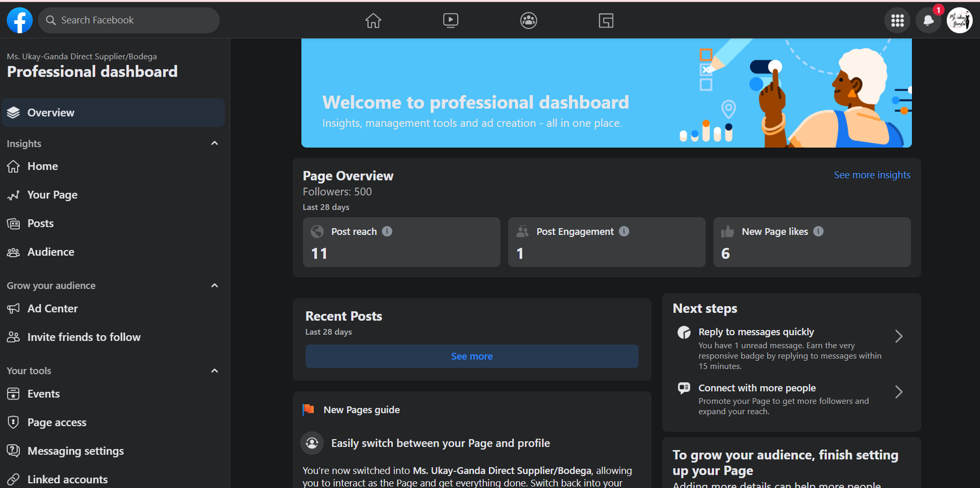Open Reply to messages quickly step
Screen dimensions: 980x488
coord(791,348)
